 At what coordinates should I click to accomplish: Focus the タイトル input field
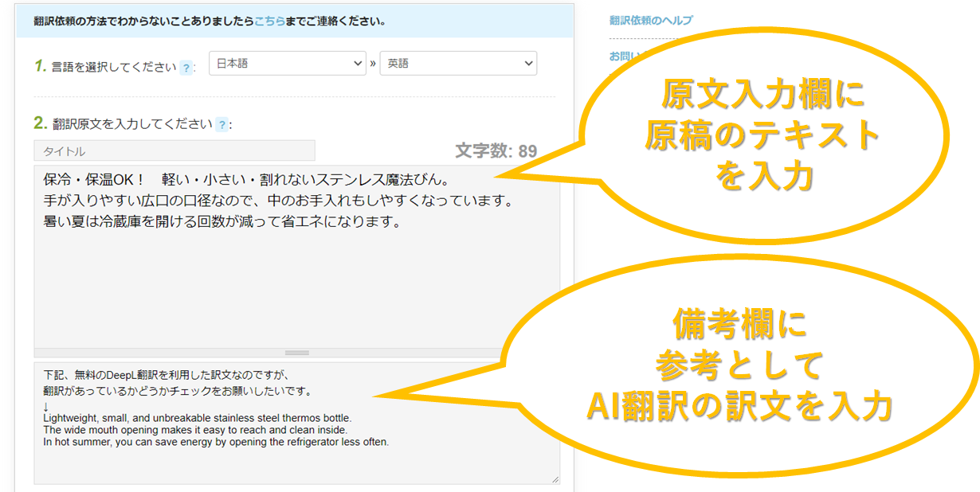tap(174, 151)
